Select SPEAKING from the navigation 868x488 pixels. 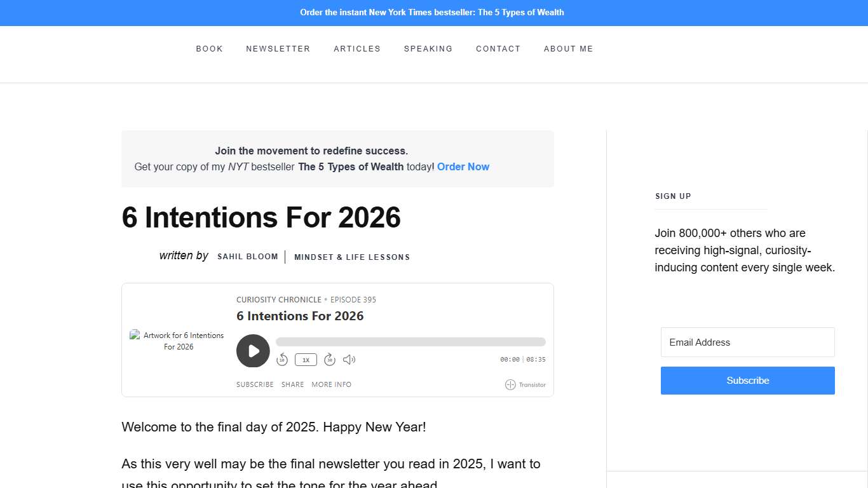[x=428, y=49]
